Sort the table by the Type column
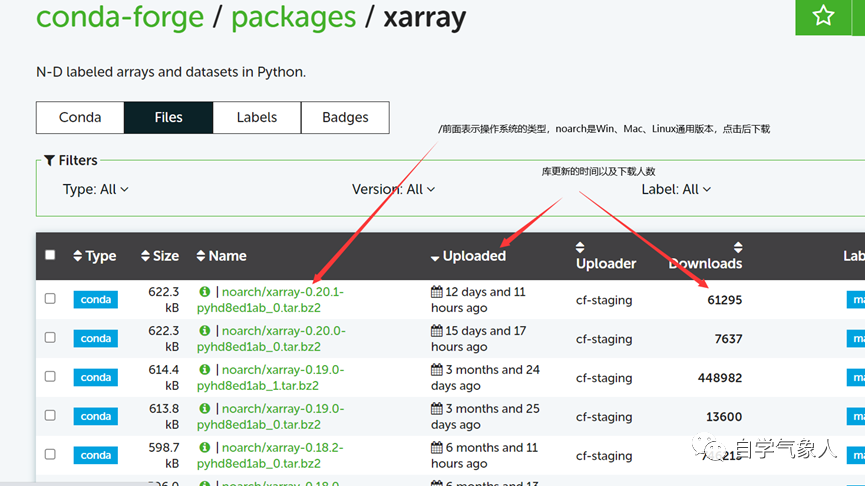 94,256
